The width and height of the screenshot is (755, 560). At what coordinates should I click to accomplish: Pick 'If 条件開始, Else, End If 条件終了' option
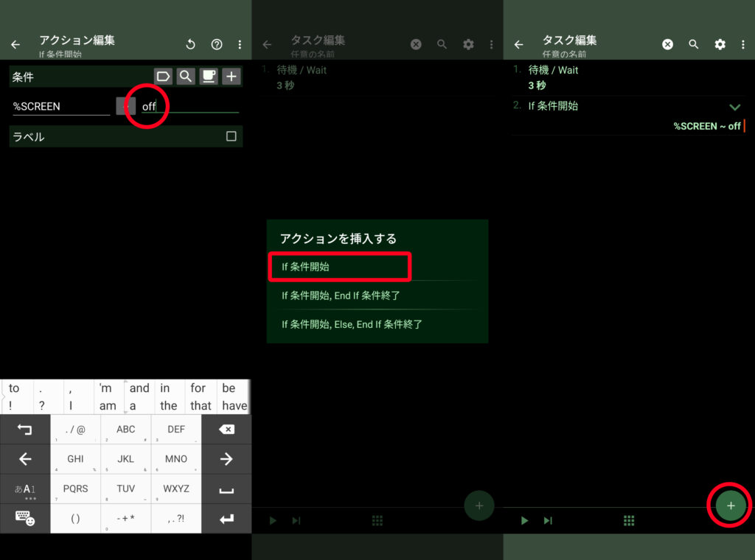click(x=352, y=324)
